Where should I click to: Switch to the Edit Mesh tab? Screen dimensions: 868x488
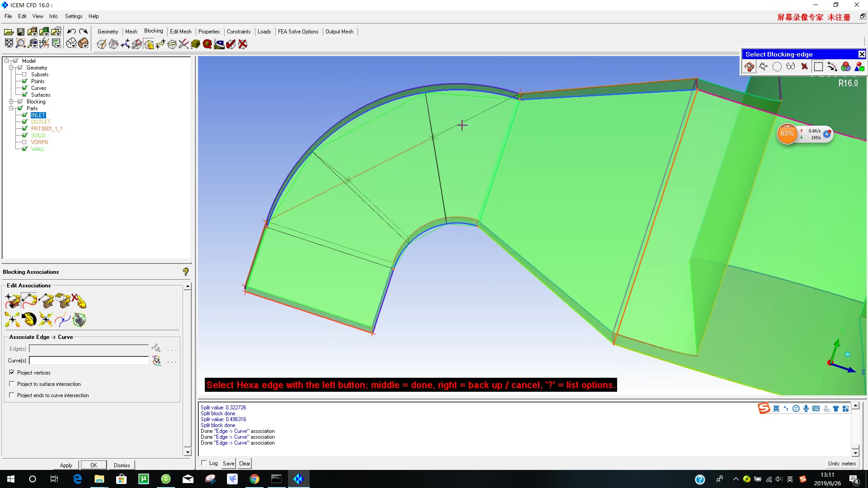pos(180,31)
